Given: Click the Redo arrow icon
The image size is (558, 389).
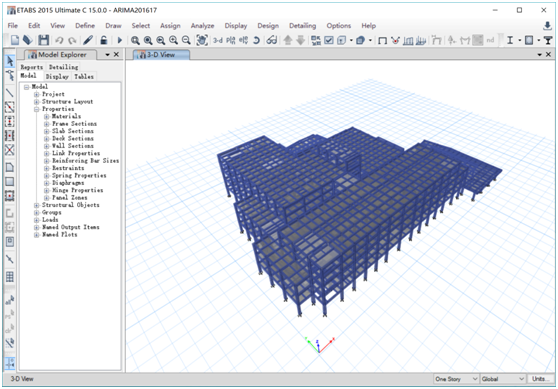Looking at the screenshot, I should (72, 41).
